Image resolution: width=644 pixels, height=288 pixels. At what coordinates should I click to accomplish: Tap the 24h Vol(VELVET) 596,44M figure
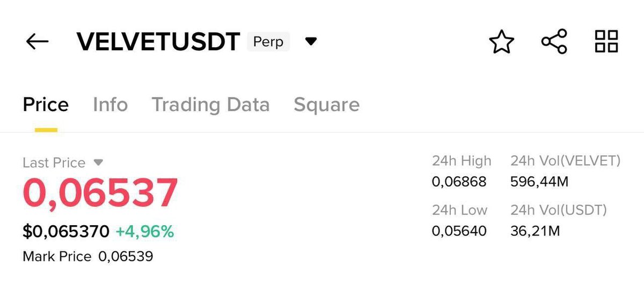(539, 182)
